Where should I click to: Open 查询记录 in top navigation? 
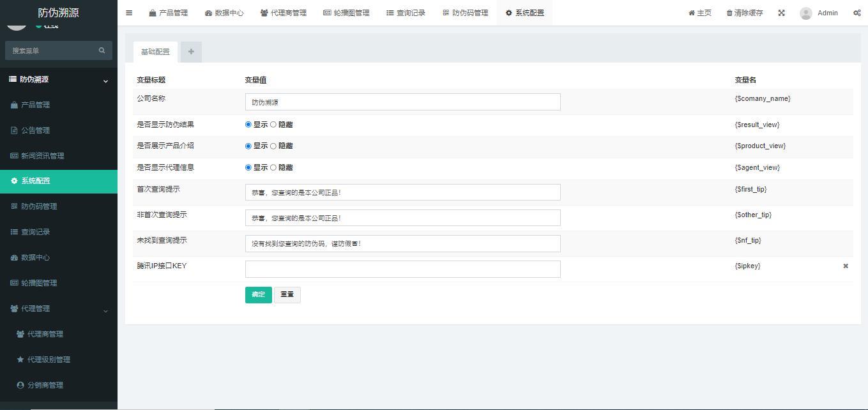pos(406,13)
